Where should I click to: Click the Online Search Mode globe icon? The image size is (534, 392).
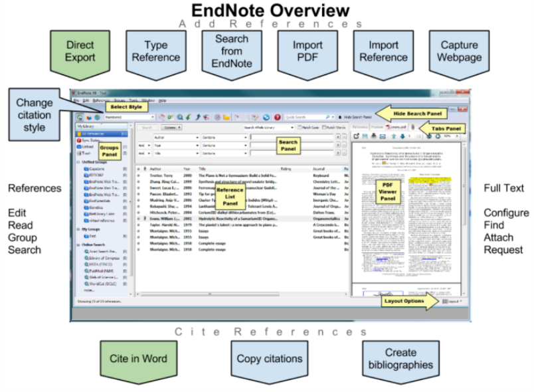97,117
